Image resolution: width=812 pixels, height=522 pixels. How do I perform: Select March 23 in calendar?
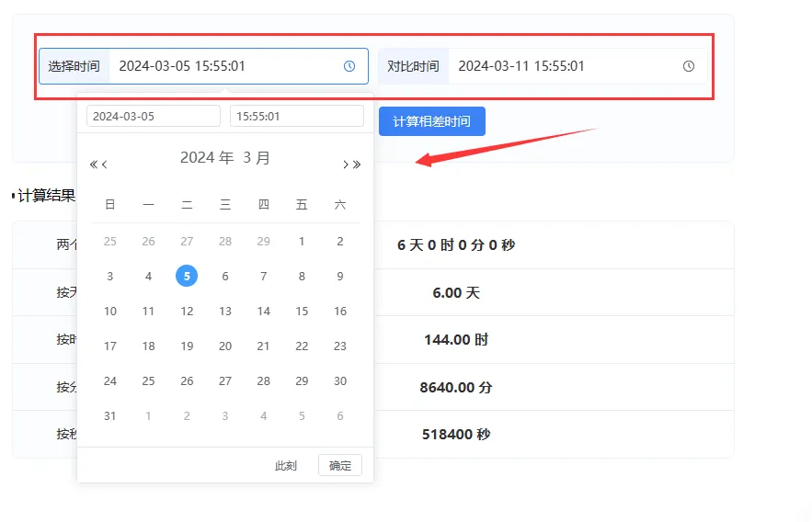click(x=340, y=346)
